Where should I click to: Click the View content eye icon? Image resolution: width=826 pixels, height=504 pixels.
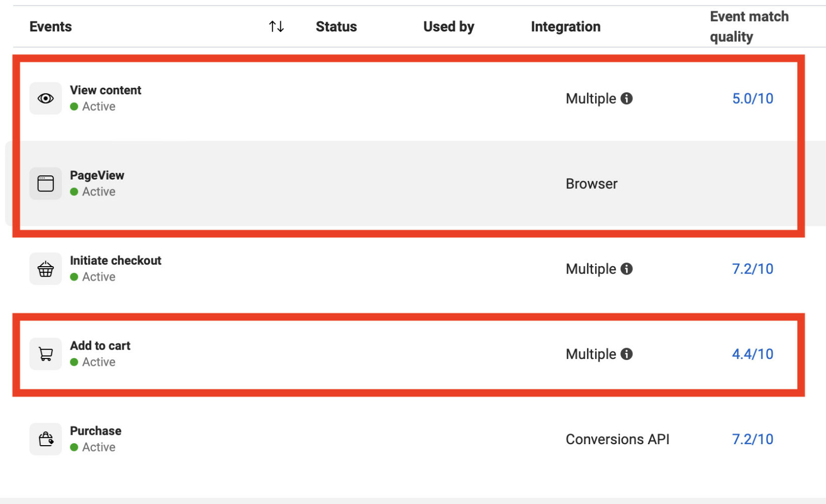click(45, 98)
